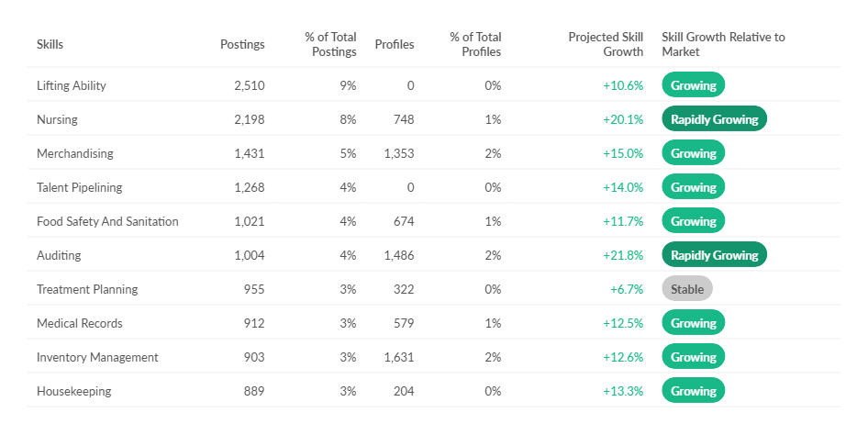Select the Nursing skill row name
868x435 pixels.
(x=57, y=119)
